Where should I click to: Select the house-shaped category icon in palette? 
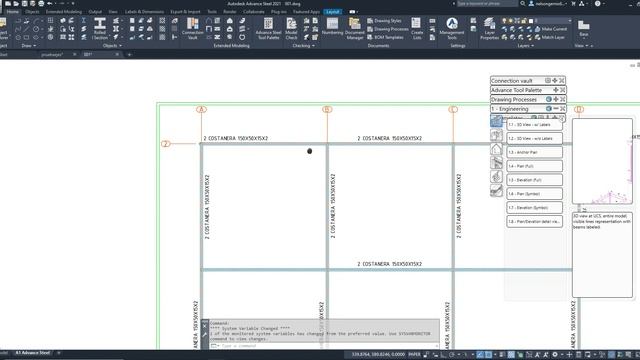pos(496,149)
